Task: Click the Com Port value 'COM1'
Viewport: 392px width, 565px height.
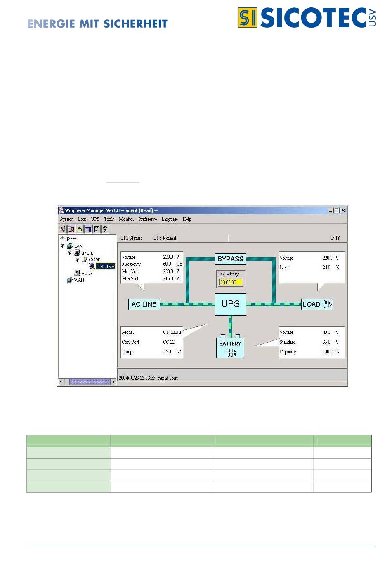Action: (x=169, y=342)
